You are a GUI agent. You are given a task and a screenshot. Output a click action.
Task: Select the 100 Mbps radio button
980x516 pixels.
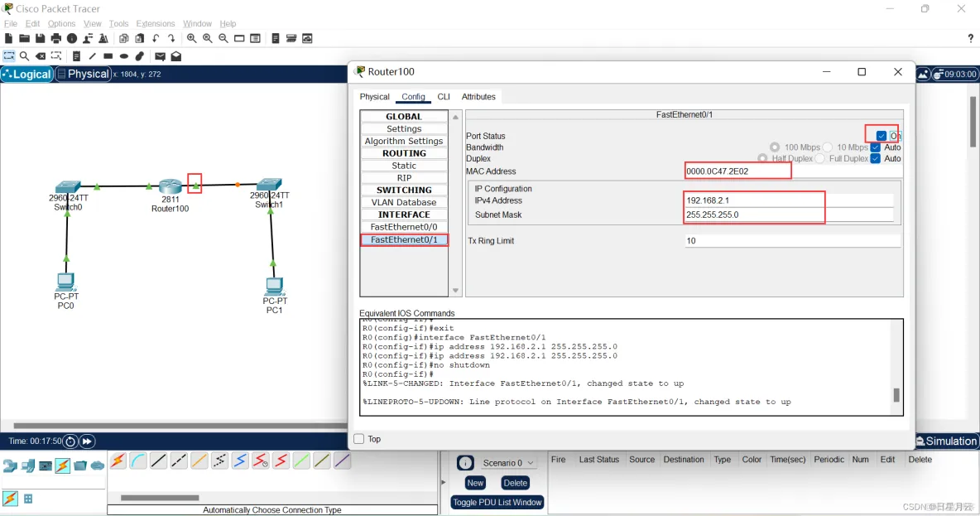coord(775,147)
